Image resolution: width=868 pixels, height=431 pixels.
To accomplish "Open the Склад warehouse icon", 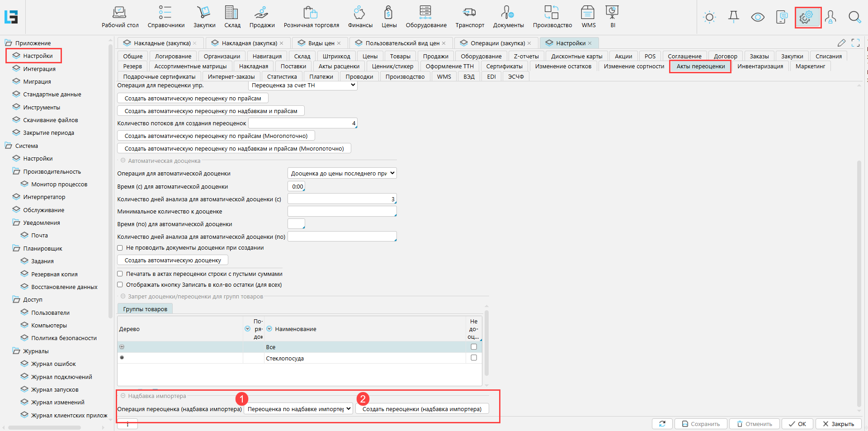I will (x=232, y=13).
